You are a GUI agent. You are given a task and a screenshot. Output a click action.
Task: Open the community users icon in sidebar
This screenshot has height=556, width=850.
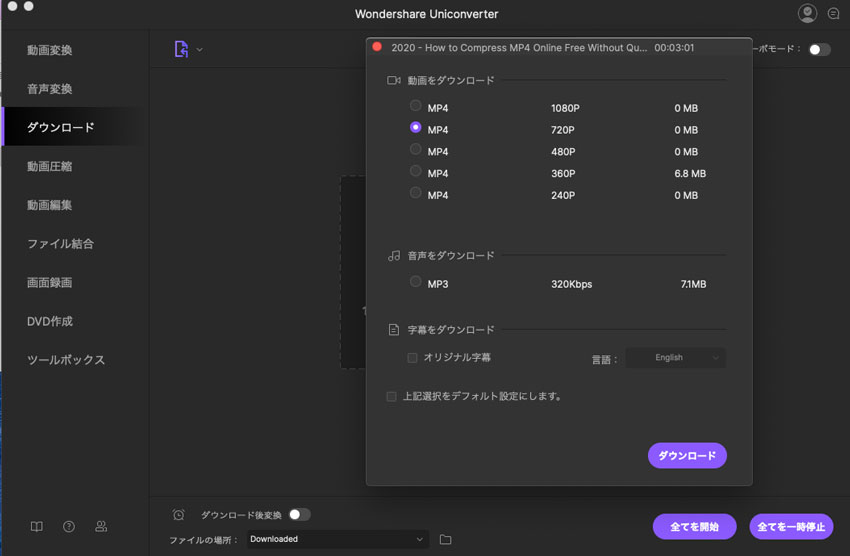pyautogui.click(x=101, y=526)
